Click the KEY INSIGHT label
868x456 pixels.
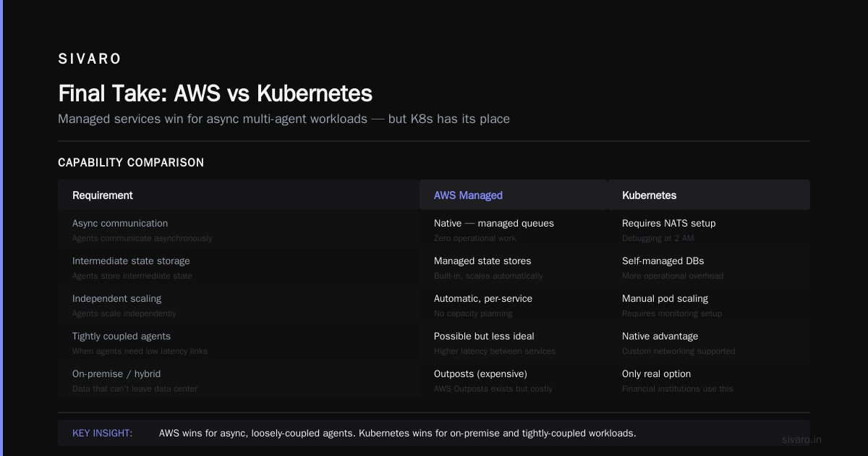[x=102, y=433]
